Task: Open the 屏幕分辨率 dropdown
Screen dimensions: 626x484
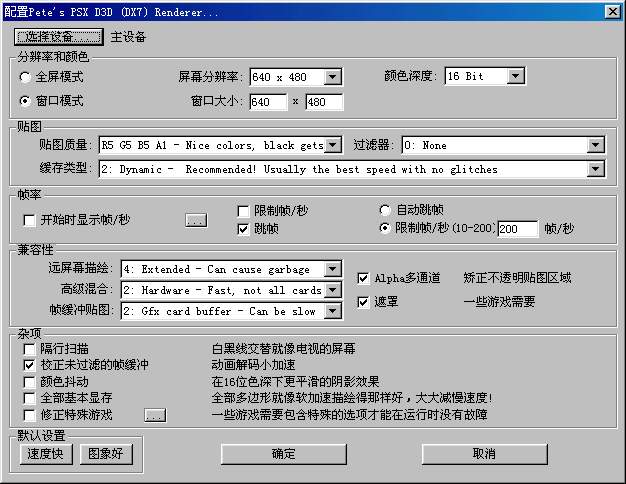Action: [333, 77]
